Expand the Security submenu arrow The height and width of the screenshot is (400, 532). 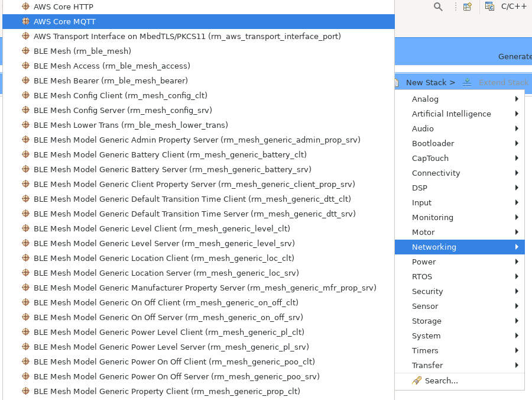[x=517, y=291]
